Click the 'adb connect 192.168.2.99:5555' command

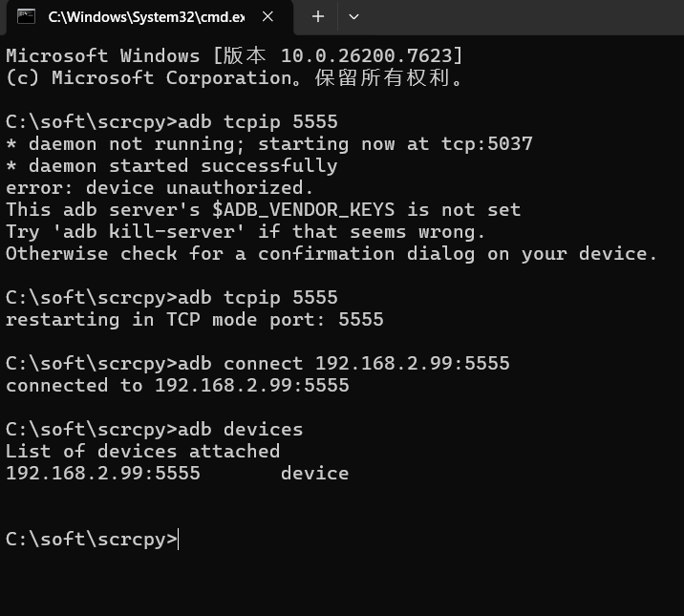(x=366, y=364)
